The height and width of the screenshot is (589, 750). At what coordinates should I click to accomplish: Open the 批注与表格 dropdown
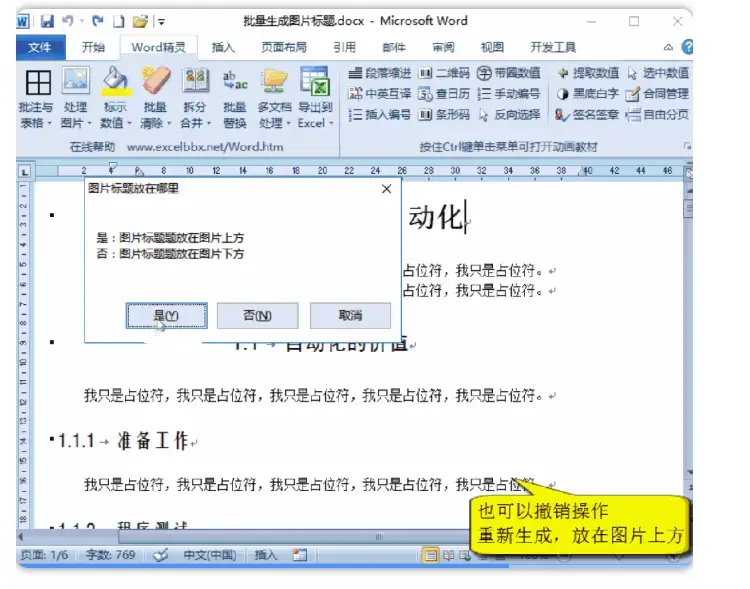[36, 99]
